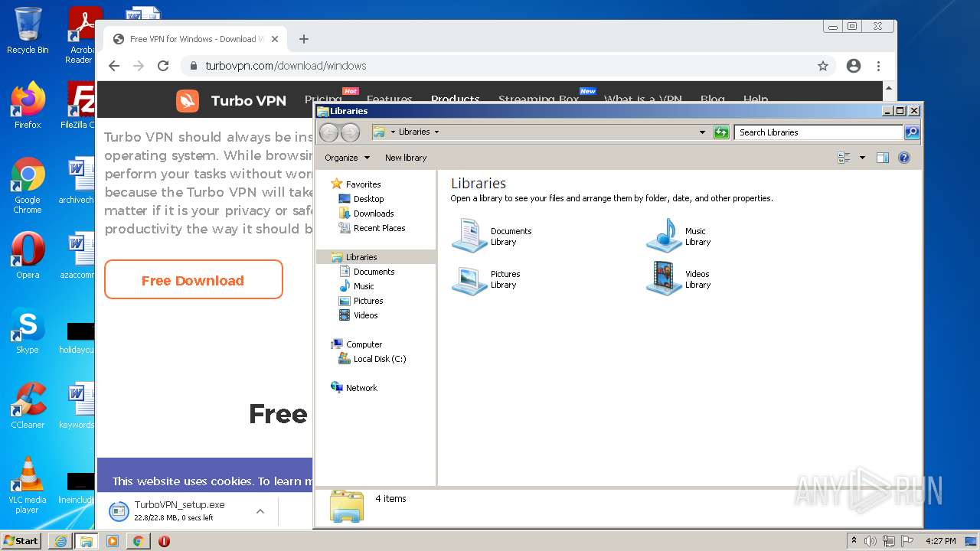Click the green refresh button in Explorer
Viewport: 980px width, 551px height.
coord(721,132)
